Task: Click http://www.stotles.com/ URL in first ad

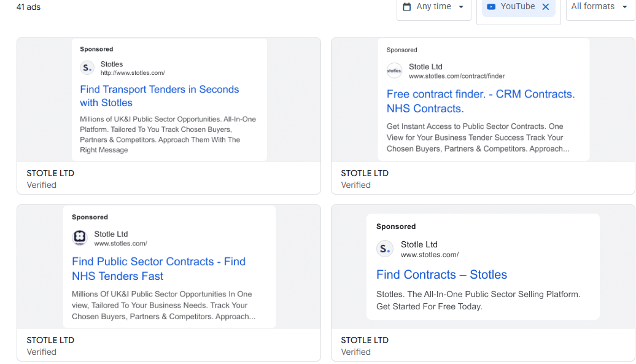Action: click(x=133, y=73)
